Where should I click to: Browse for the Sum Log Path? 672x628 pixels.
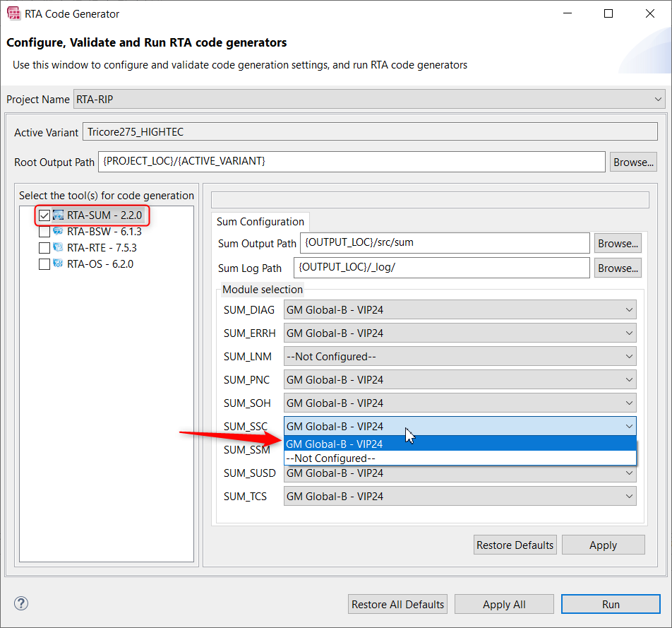[618, 268]
